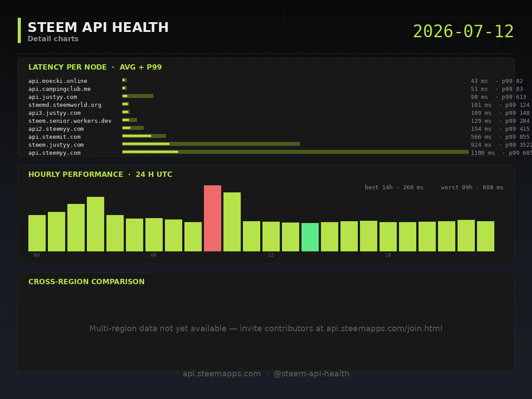Click the steem.justyy.com latency bar
Viewport: 532px width, 399px height.
coord(211,144)
